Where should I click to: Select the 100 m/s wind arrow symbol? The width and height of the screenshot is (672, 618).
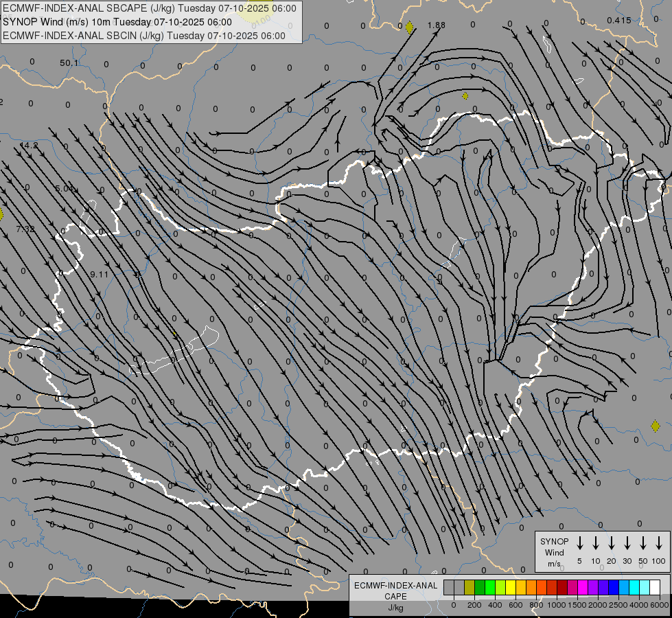pos(659,543)
